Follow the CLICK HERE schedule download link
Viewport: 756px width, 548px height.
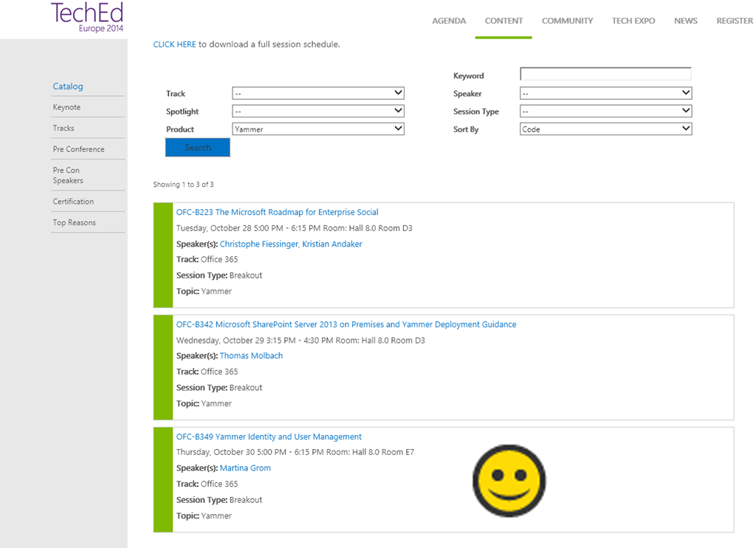[x=174, y=44]
